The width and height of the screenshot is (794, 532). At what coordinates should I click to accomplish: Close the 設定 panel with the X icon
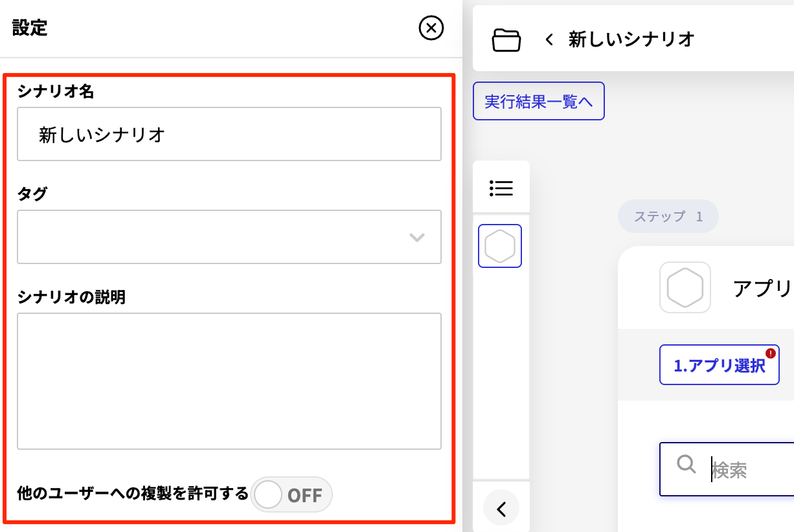(x=431, y=28)
